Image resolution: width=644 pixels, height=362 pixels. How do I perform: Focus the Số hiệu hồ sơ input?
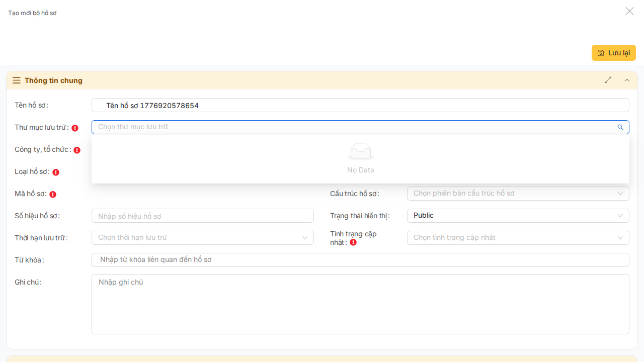tap(202, 216)
